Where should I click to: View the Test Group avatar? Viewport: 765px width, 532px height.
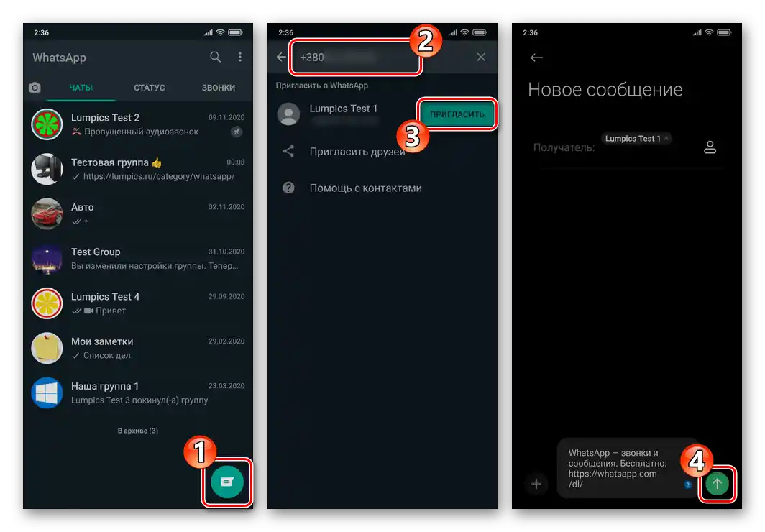47,259
